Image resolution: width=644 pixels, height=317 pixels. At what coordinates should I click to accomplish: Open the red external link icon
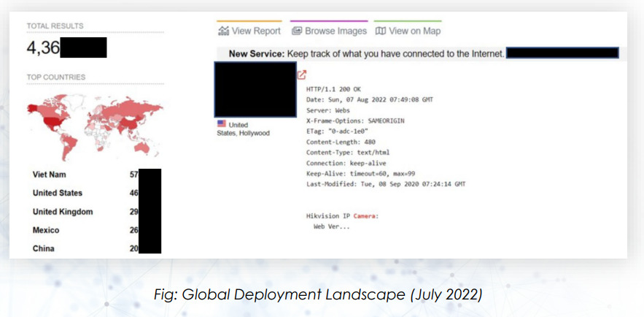pos(302,75)
